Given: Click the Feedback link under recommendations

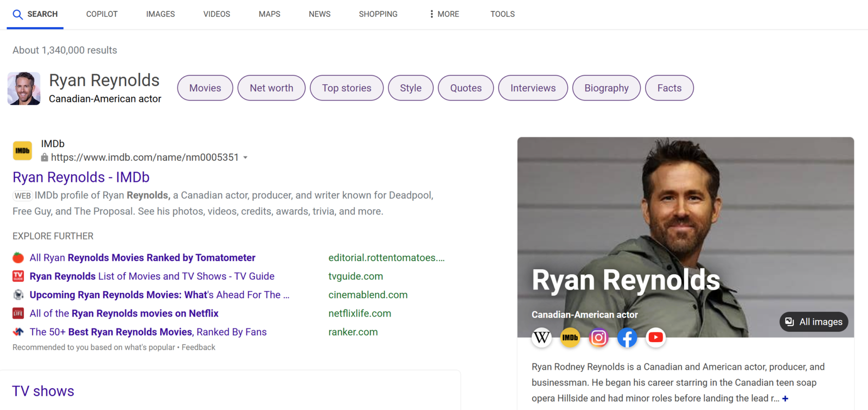Looking at the screenshot, I should pos(199,348).
